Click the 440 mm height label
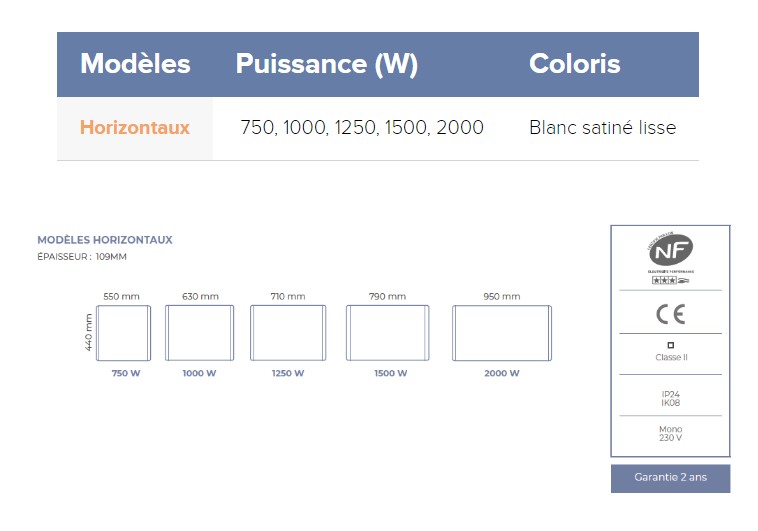The width and height of the screenshot is (758, 531). point(88,332)
